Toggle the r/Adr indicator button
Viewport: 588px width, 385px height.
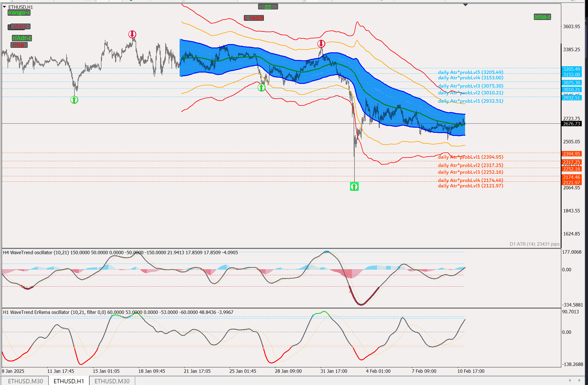[x=22, y=38]
